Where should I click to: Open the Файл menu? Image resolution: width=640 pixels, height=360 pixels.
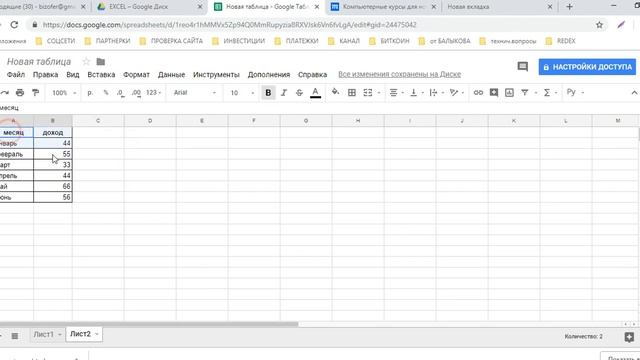tap(16, 75)
